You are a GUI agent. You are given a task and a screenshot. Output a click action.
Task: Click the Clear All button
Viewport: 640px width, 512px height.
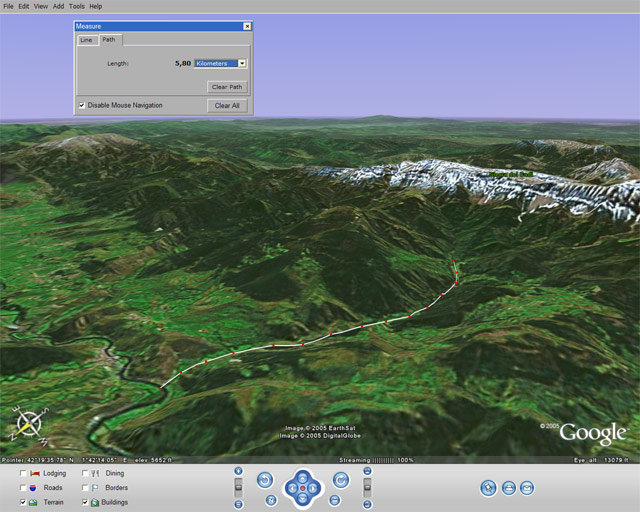(x=227, y=105)
